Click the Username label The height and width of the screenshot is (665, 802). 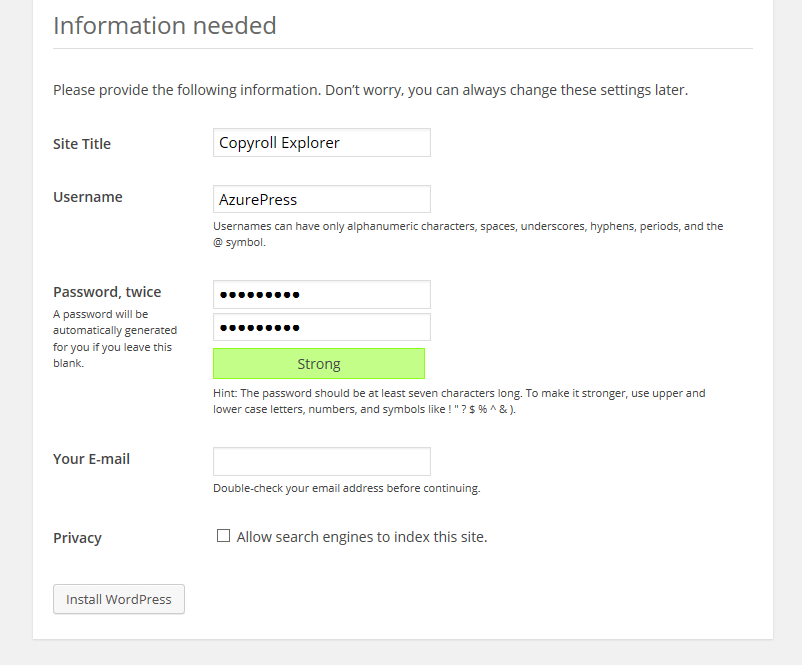tap(88, 197)
